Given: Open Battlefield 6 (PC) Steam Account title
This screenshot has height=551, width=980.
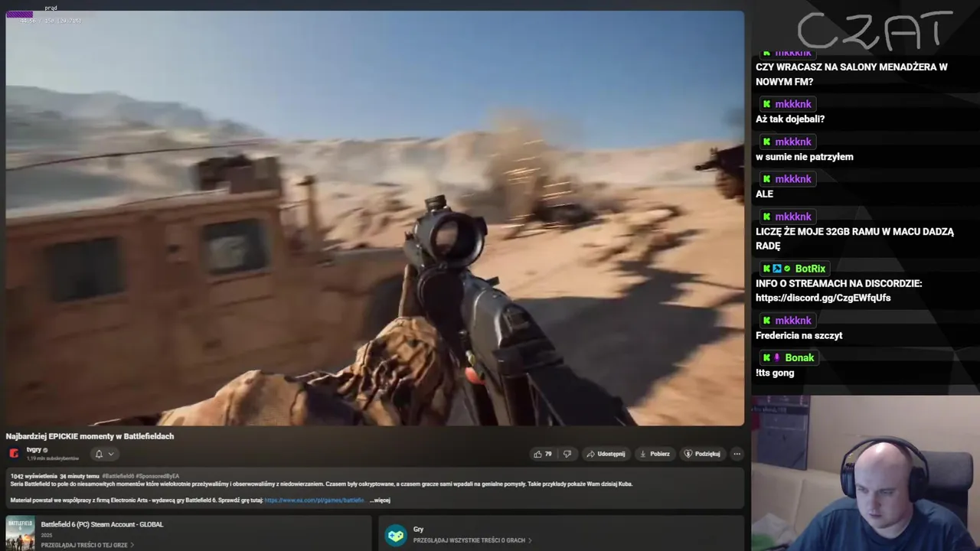Looking at the screenshot, I should 102,524.
